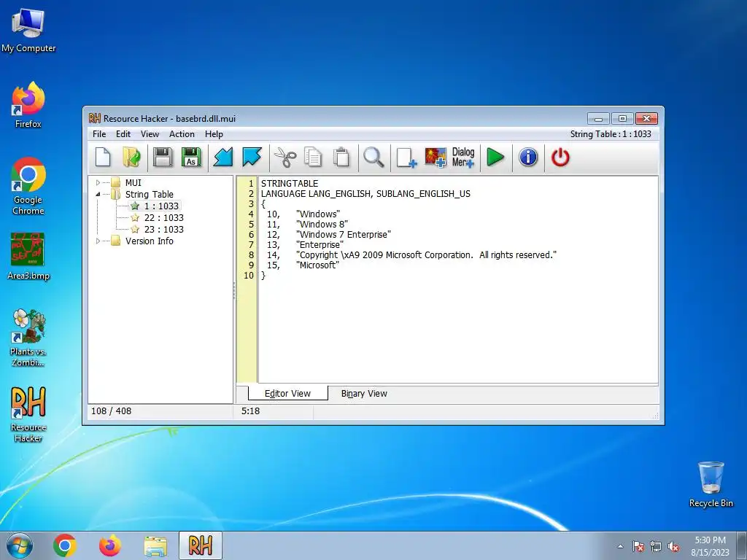The image size is (747, 560).
Task: Click the pane splitter handle between tree and editor
Action: [x=234, y=290]
